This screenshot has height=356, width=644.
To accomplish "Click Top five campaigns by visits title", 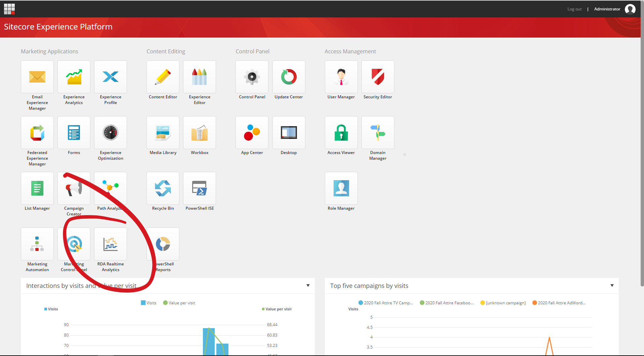I will click(x=369, y=286).
